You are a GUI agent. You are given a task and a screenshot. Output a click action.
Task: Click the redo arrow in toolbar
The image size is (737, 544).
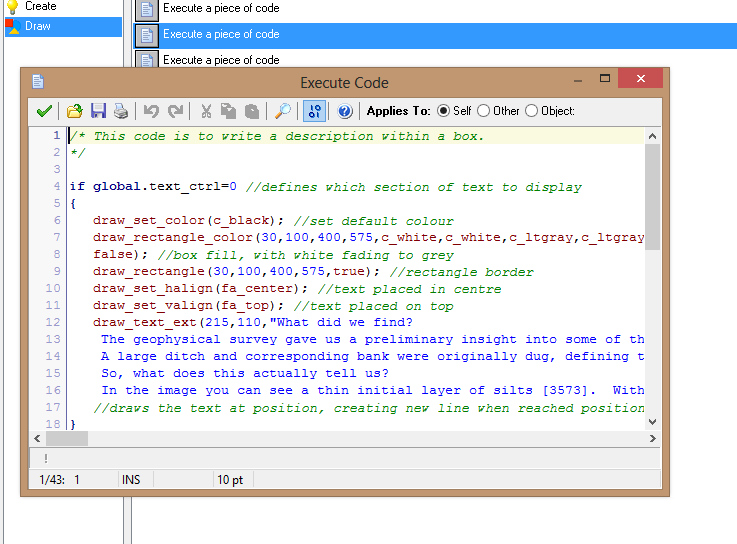point(175,111)
